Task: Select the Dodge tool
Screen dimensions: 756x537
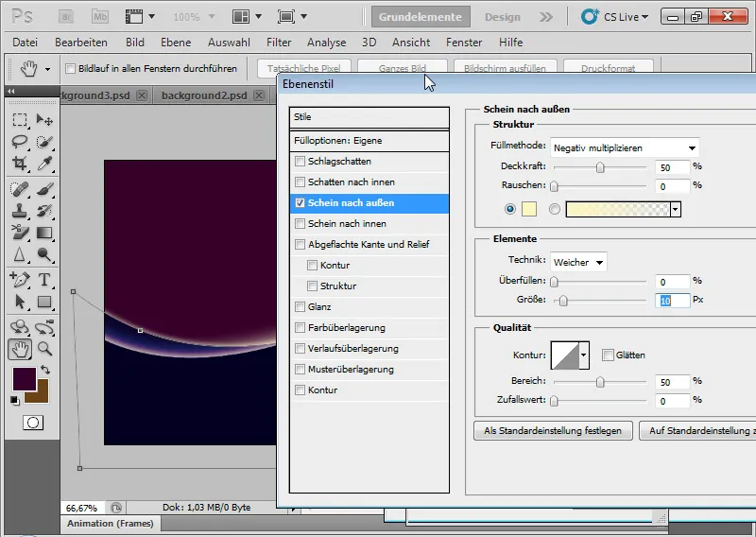Action: point(44,254)
